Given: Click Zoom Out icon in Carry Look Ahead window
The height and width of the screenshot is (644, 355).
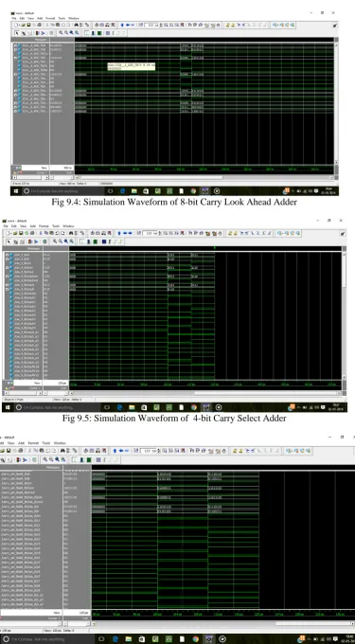Looking at the screenshot, I should 66,32.
